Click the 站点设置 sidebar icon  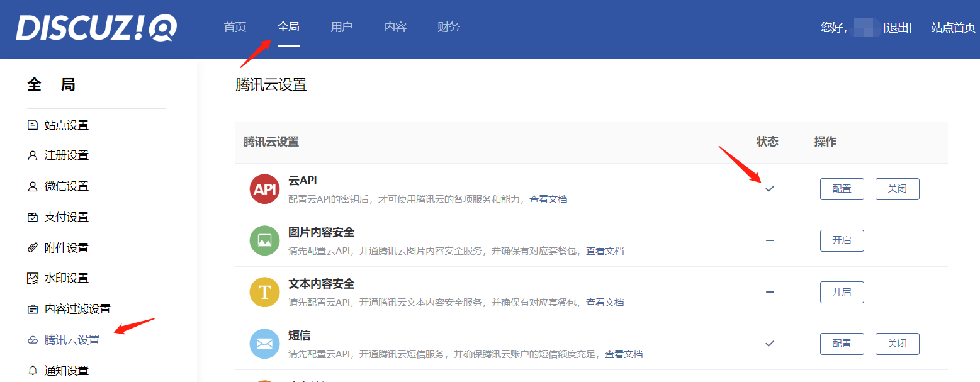(x=33, y=125)
